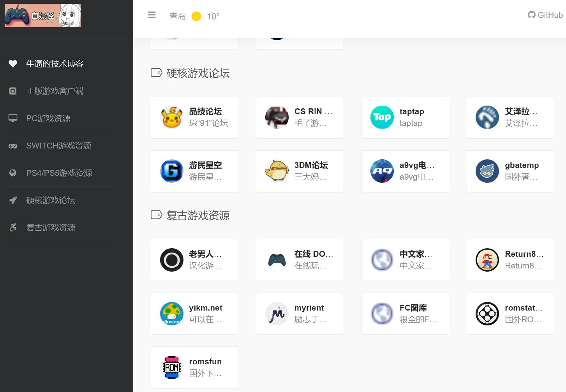Click the 原"91"论坛 description text
Screen dimensions: 566x392
pyautogui.click(x=209, y=123)
